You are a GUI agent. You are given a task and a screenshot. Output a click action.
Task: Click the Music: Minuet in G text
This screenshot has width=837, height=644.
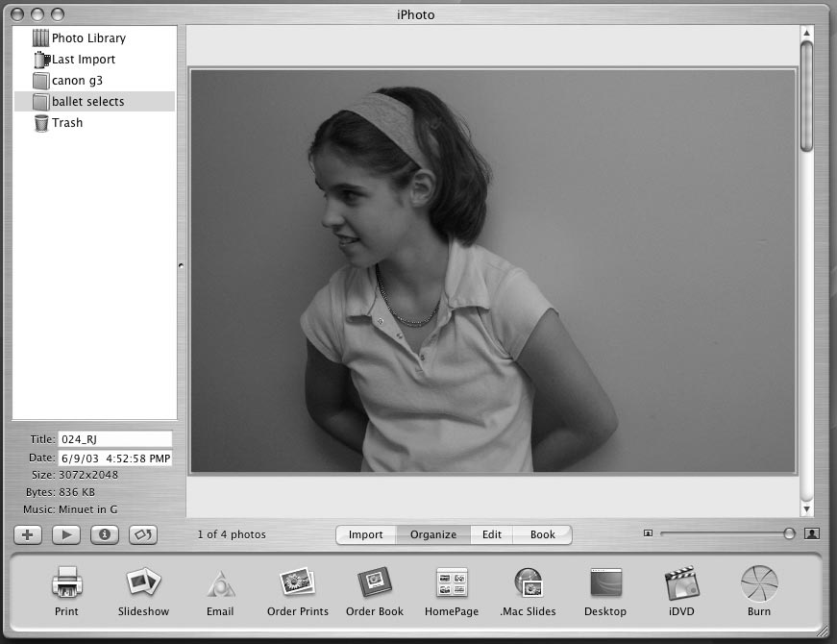coord(70,509)
